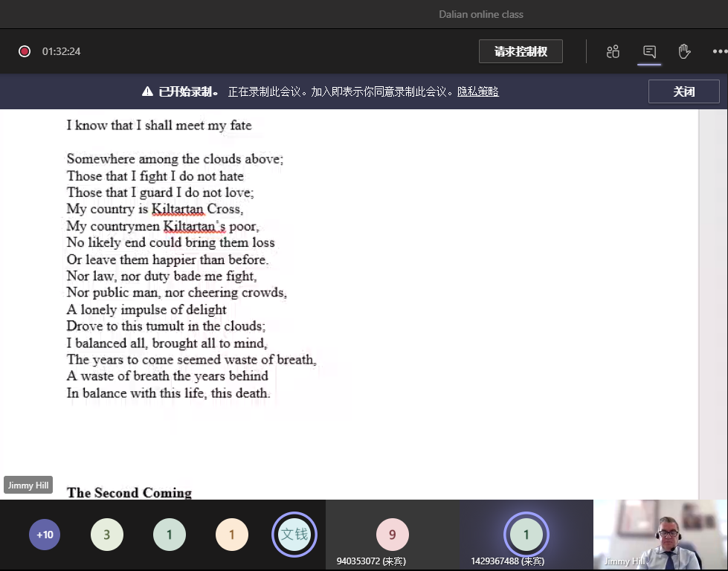This screenshot has width=728, height=571.
Task: Toggle the meeting chat icon
Action: (x=649, y=51)
